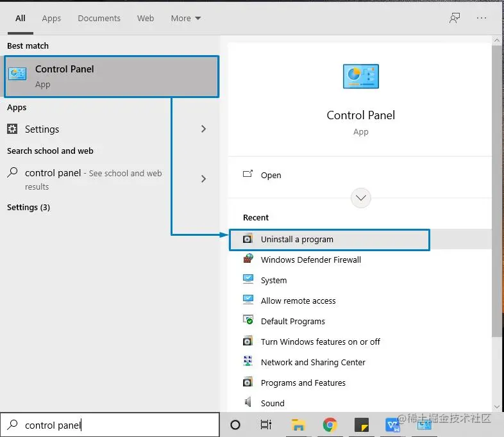Open Task View on the taskbar

(266, 425)
